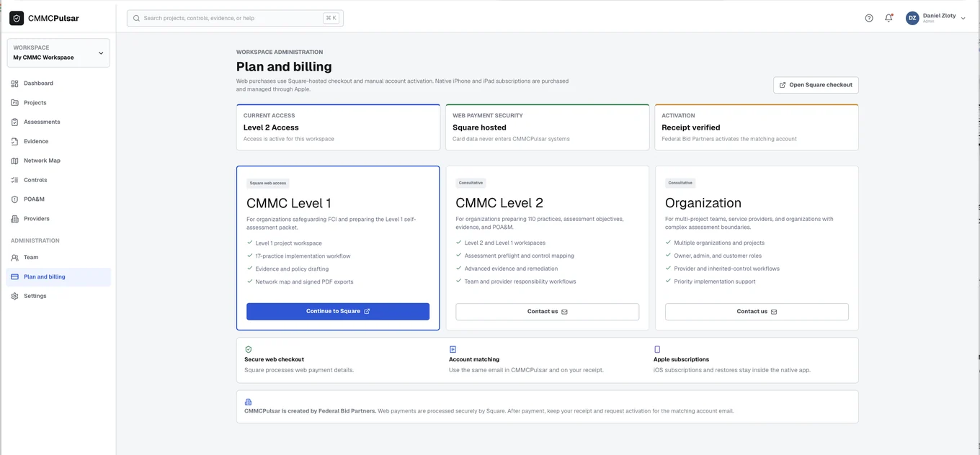980x455 pixels.
Task: Click the Network Map icon in sidebar
Action: (x=15, y=161)
